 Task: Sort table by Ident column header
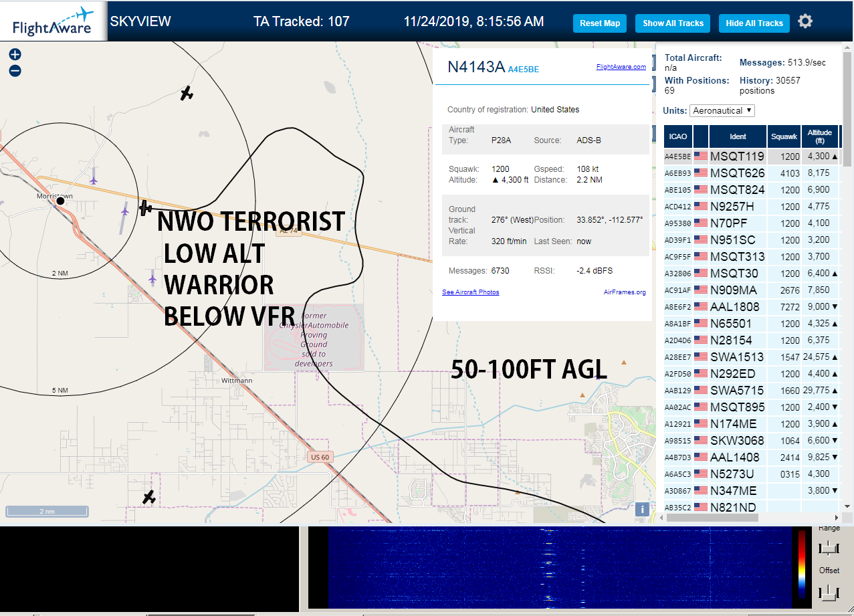(738, 136)
